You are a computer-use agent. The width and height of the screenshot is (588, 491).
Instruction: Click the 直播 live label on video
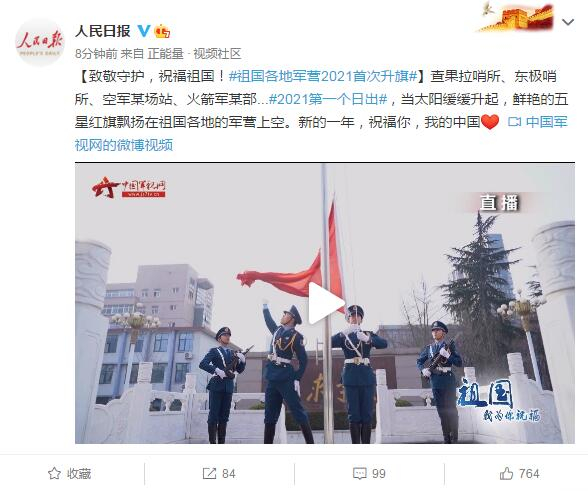click(x=499, y=203)
